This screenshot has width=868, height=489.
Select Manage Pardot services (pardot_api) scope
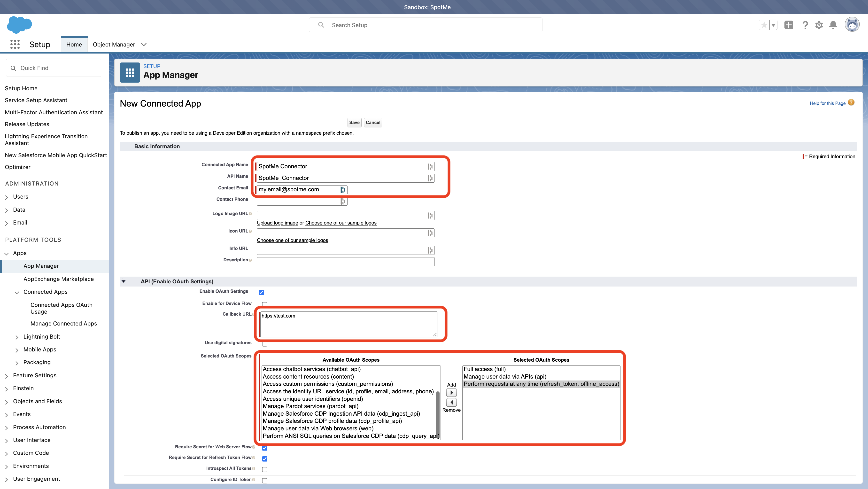[x=311, y=406]
